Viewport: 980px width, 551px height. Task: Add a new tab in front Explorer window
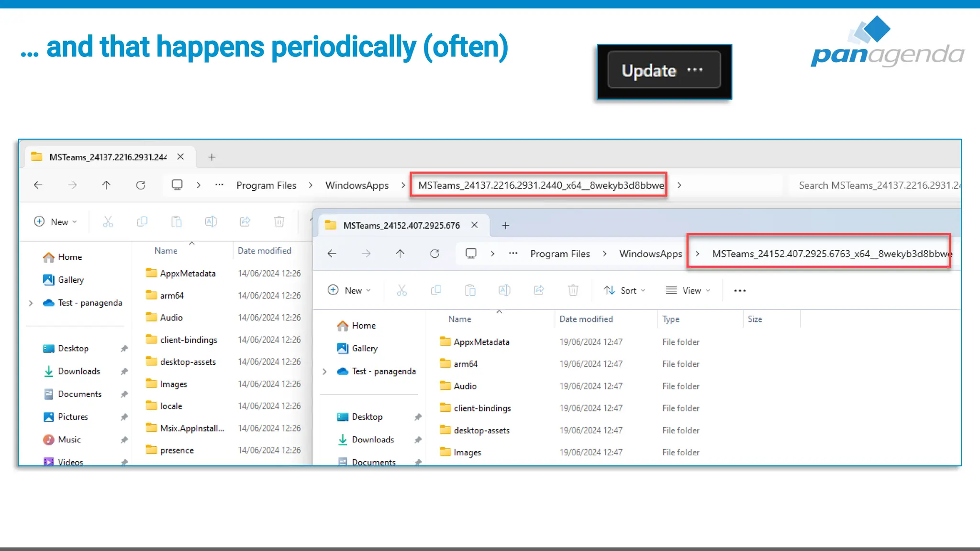pyautogui.click(x=505, y=225)
